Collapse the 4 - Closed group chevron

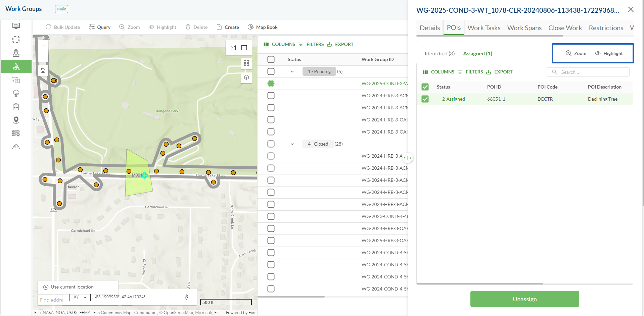click(292, 144)
